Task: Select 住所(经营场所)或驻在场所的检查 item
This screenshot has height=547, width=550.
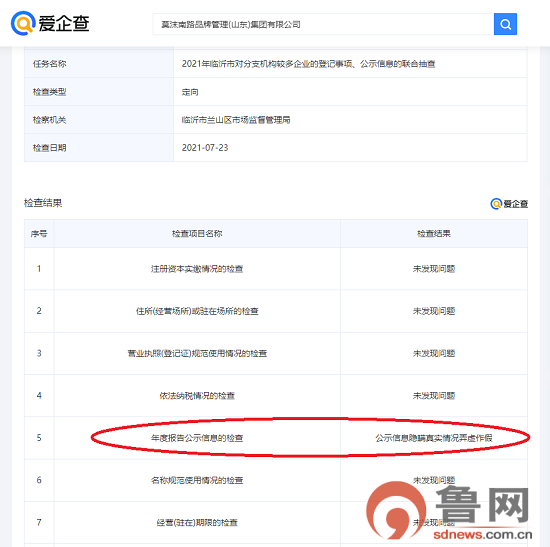Action: point(197,311)
